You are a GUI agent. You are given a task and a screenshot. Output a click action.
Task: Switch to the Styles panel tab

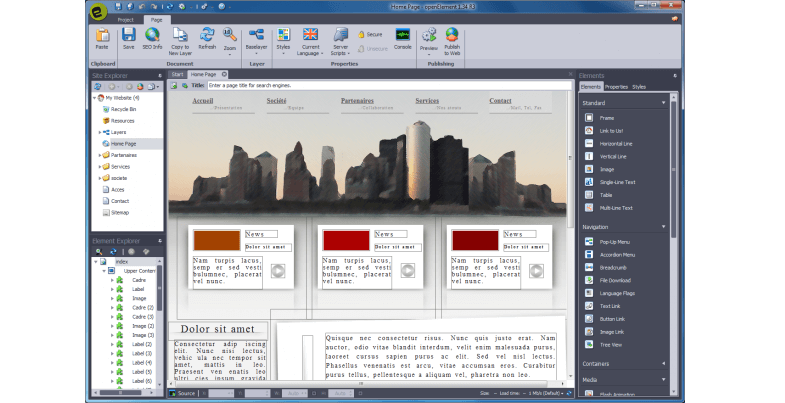pyautogui.click(x=639, y=87)
